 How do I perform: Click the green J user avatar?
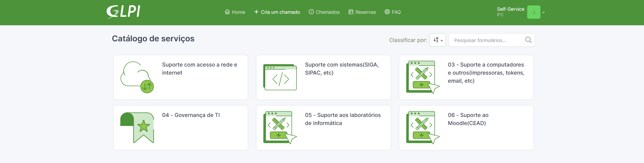(x=533, y=12)
